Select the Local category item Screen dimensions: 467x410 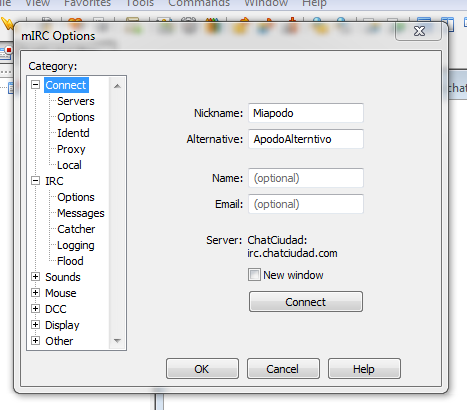(x=69, y=165)
